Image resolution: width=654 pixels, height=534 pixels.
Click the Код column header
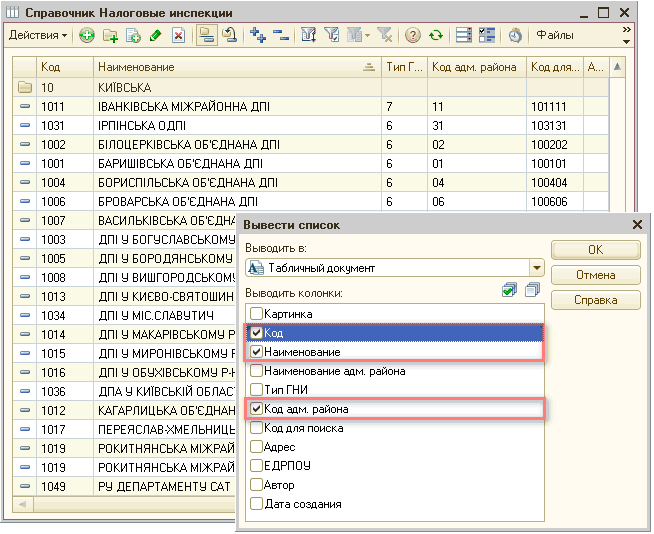click(65, 67)
